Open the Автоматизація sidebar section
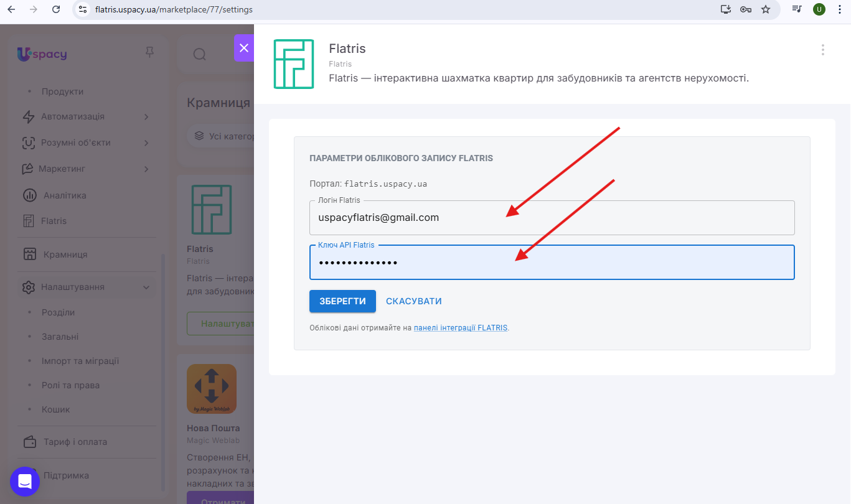The height and width of the screenshot is (504, 851). (x=73, y=116)
